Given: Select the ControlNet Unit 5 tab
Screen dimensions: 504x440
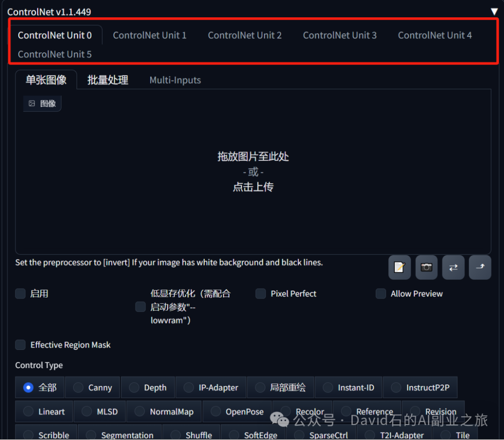Looking at the screenshot, I should 54,54.
